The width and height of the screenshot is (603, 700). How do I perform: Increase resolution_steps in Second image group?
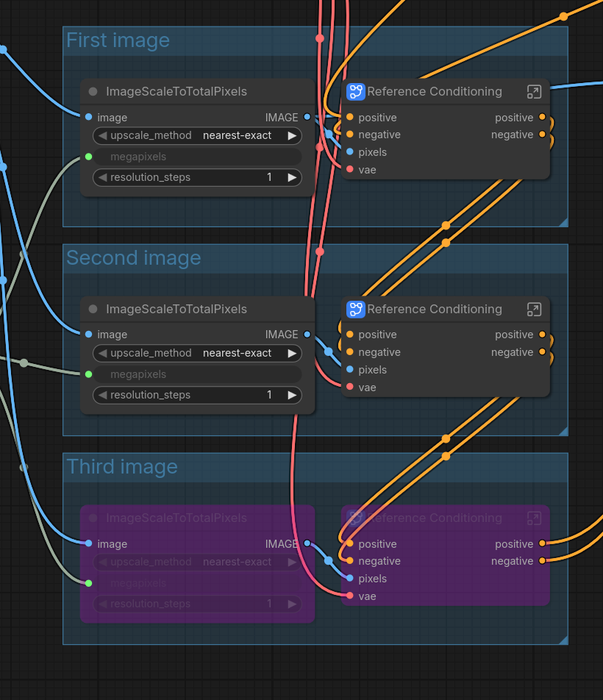click(x=292, y=395)
